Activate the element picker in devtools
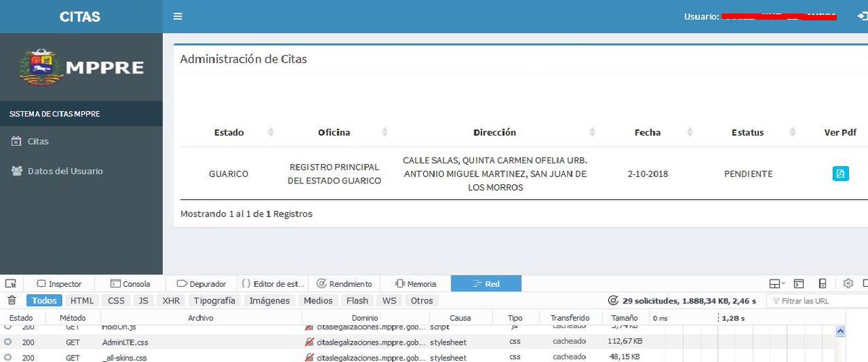This screenshot has height=362, width=868. (x=10, y=283)
